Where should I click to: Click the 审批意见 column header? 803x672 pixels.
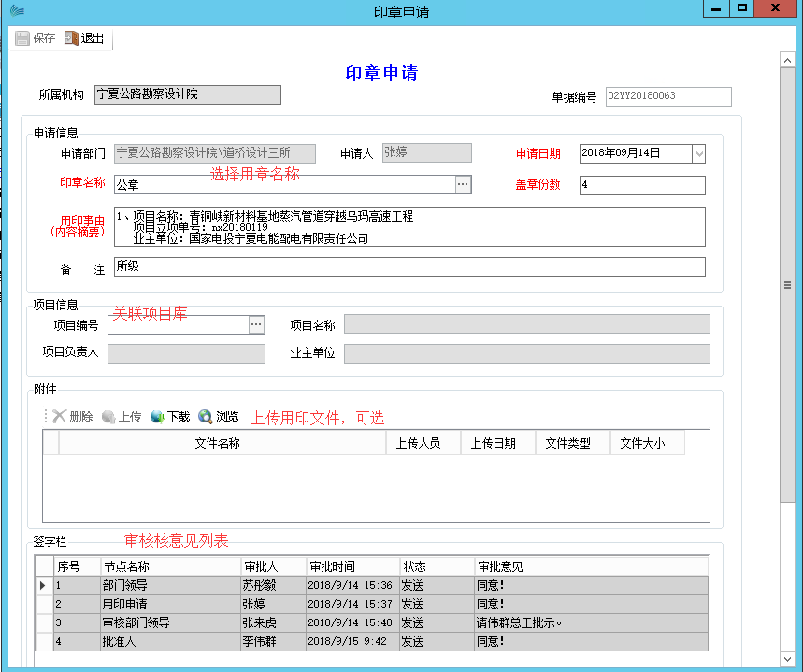592,566
